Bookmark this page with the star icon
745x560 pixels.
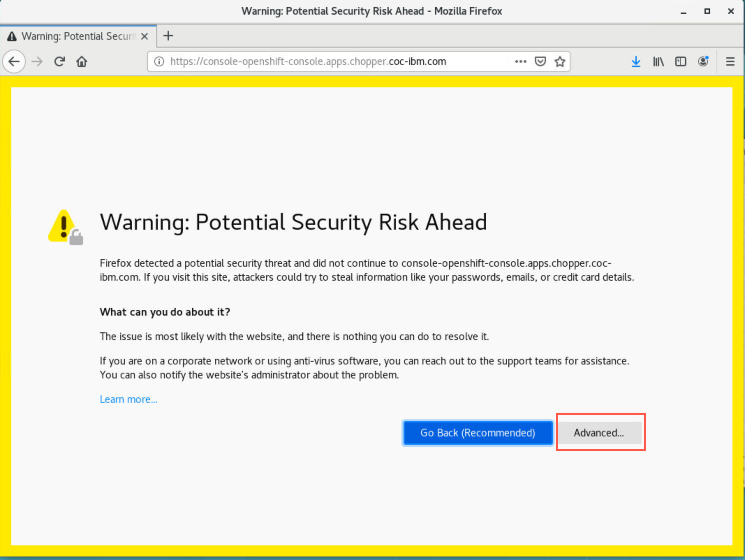tap(560, 62)
